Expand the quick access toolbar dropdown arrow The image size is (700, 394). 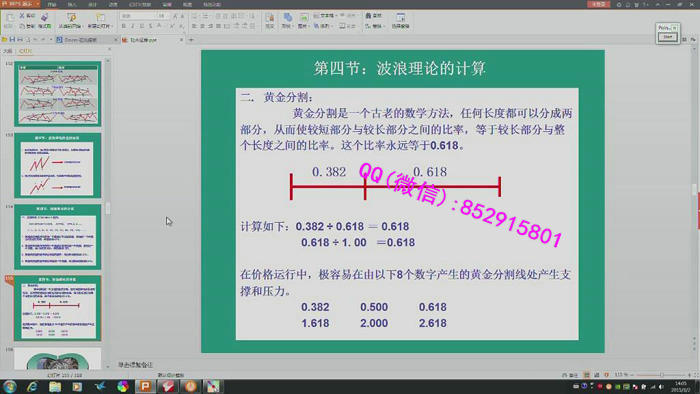point(51,40)
